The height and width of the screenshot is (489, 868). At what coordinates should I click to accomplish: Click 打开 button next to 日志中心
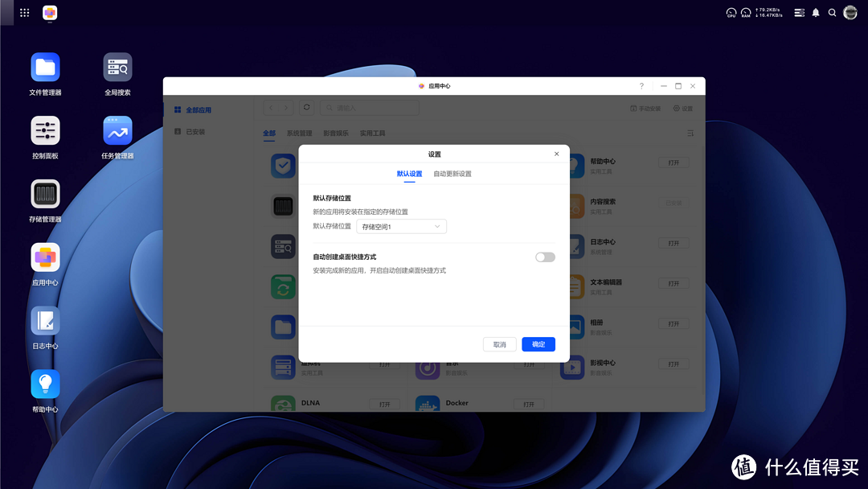(x=674, y=243)
